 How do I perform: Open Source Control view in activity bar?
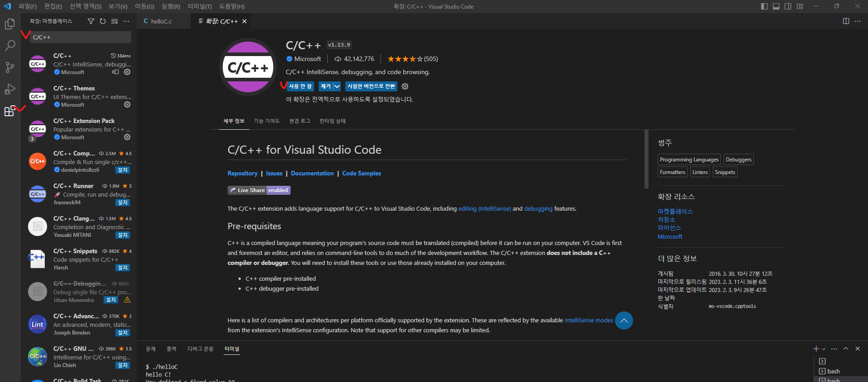tap(10, 67)
